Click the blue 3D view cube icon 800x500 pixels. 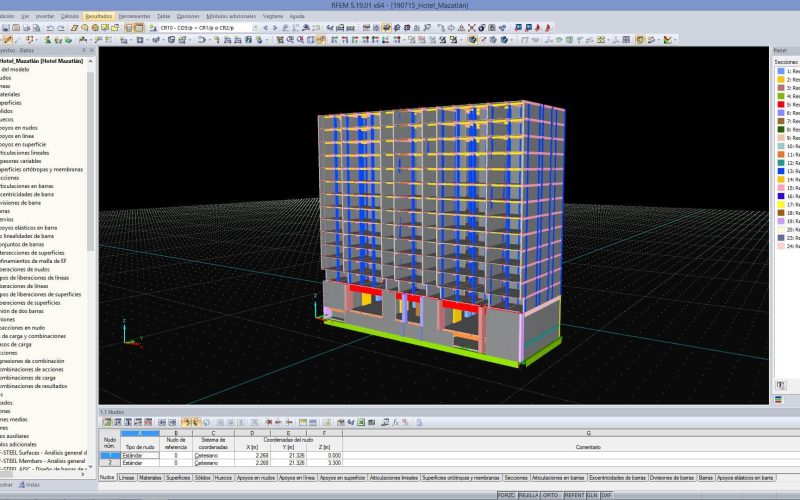[473, 39]
